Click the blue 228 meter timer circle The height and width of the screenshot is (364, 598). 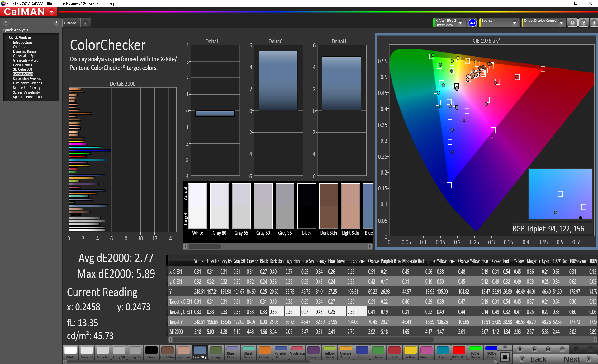pos(472,23)
